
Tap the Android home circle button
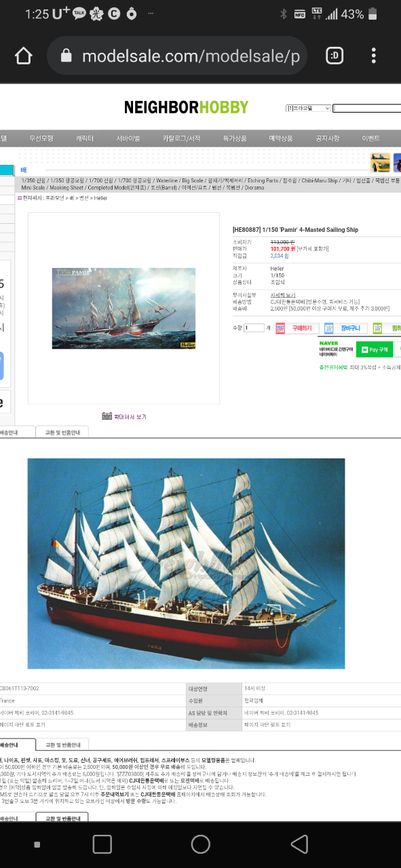click(201, 844)
